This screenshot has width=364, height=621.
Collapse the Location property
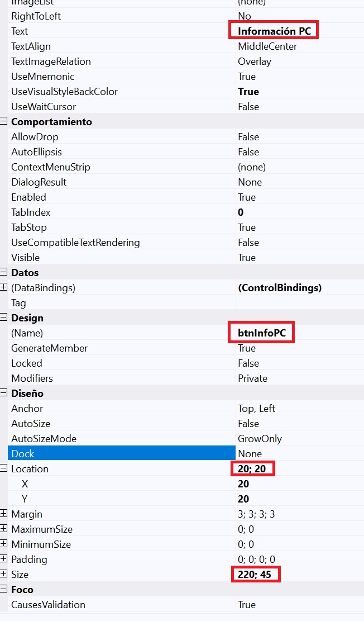(4, 468)
